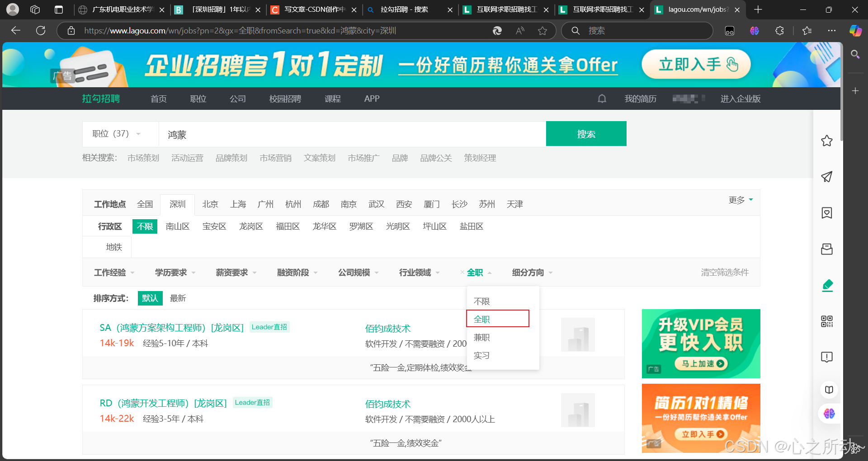
Task: Expand the 融资阶段 filter dropdown
Action: tap(297, 273)
